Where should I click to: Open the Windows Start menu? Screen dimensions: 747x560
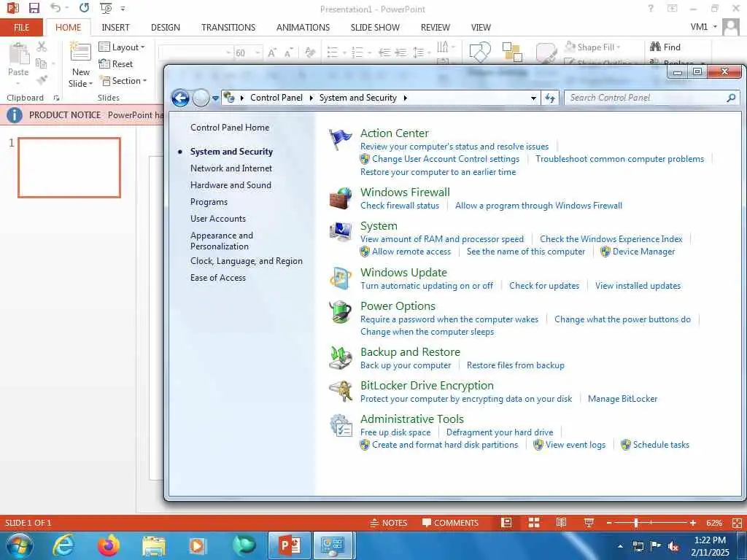20,545
